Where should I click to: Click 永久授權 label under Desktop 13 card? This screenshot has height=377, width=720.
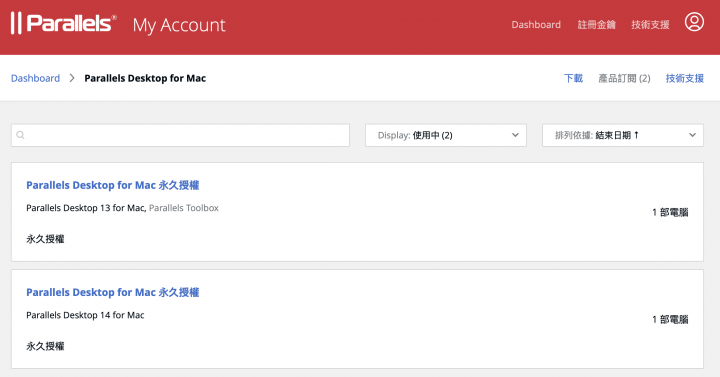pos(45,239)
